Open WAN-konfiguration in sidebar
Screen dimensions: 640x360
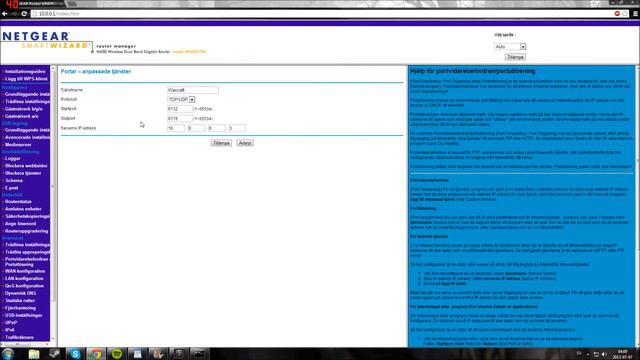(25, 271)
